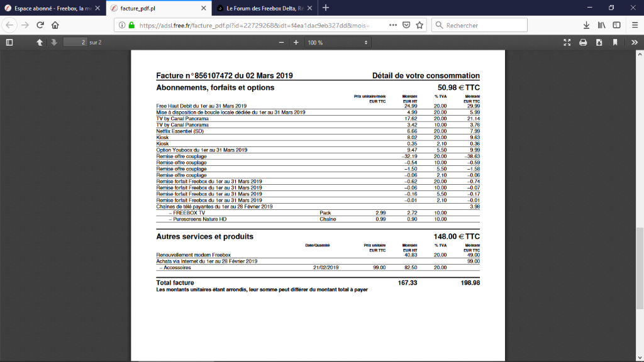Click the magnifier icon in the search box
The image size is (644, 362).
click(439, 25)
